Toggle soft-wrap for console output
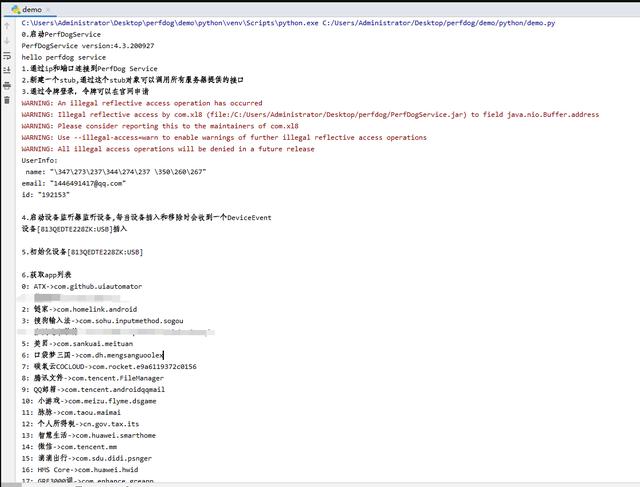Image resolution: width=640 pixels, height=487 pixels. tap(7, 56)
